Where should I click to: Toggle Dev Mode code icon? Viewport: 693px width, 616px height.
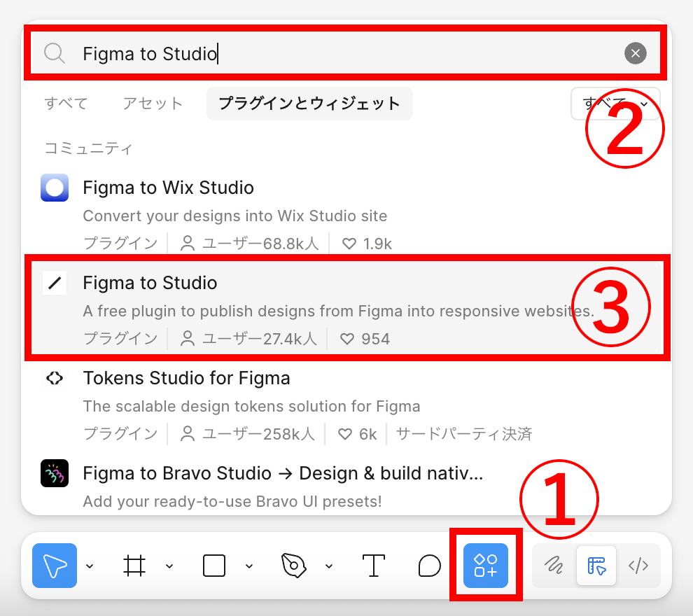[638, 566]
